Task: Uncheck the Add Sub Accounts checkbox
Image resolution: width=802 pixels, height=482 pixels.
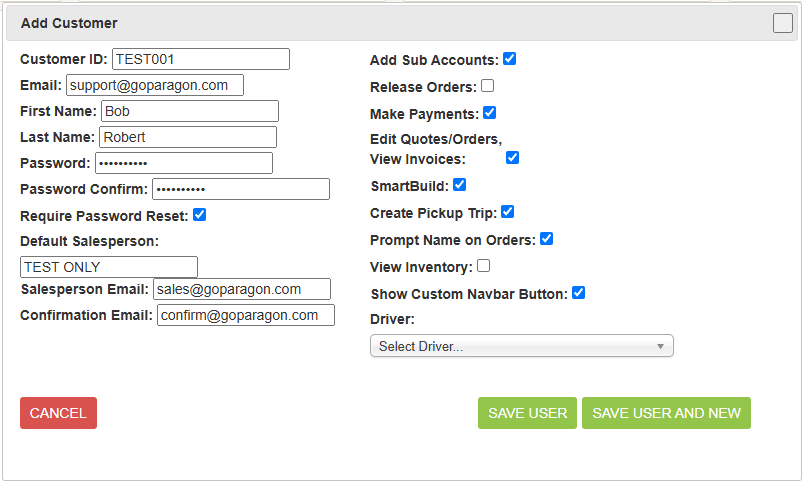Action: (509, 58)
